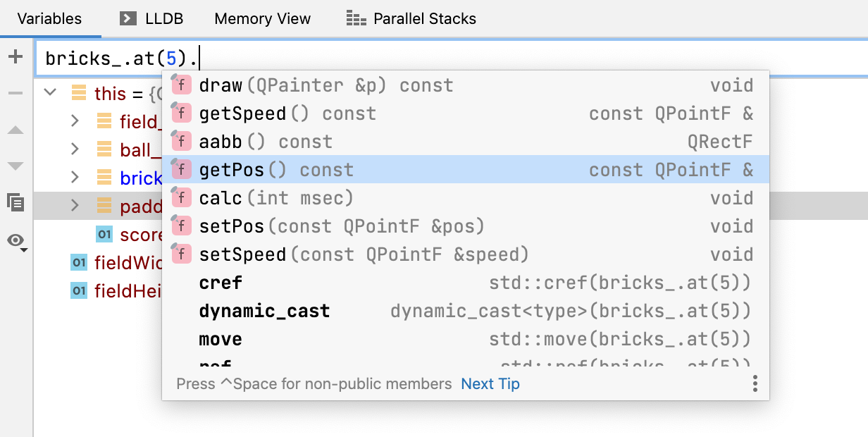
Task: Open the watch view settings eye icon
Action: tap(17, 241)
